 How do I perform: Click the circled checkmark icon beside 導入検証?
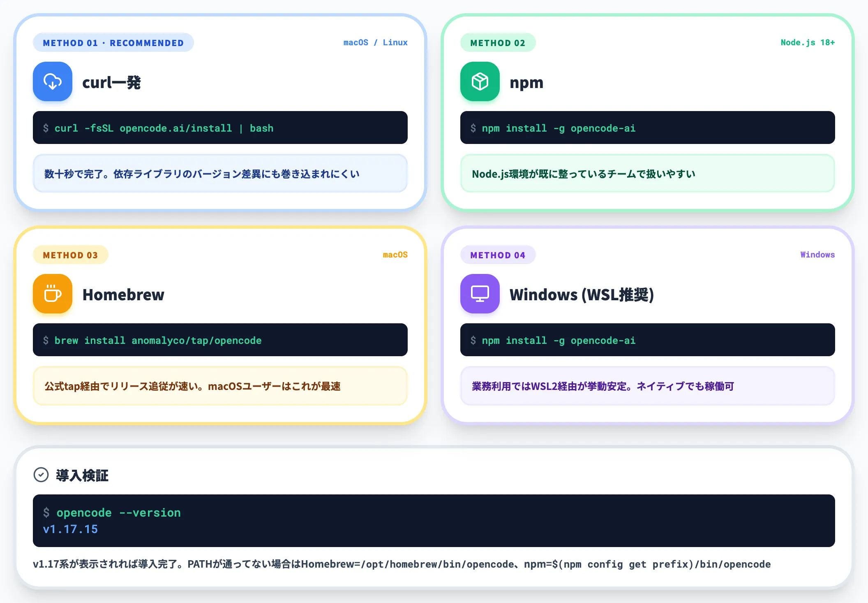(41, 475)
